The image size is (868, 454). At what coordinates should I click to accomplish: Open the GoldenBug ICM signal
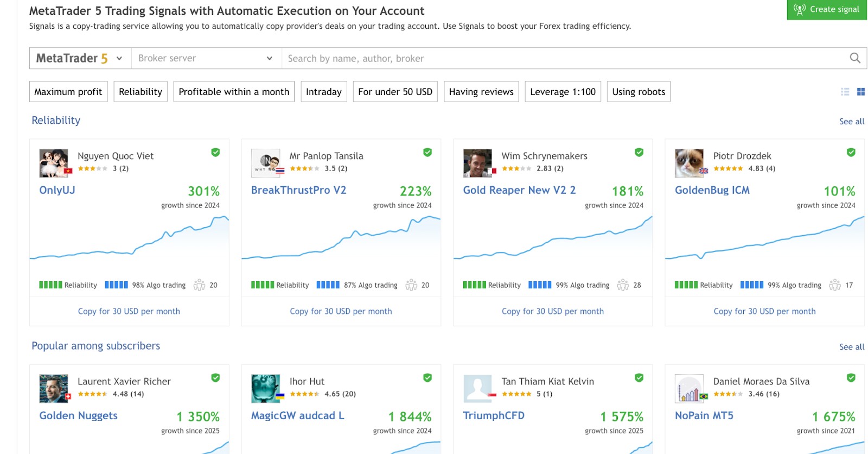[x=712, y=190]
